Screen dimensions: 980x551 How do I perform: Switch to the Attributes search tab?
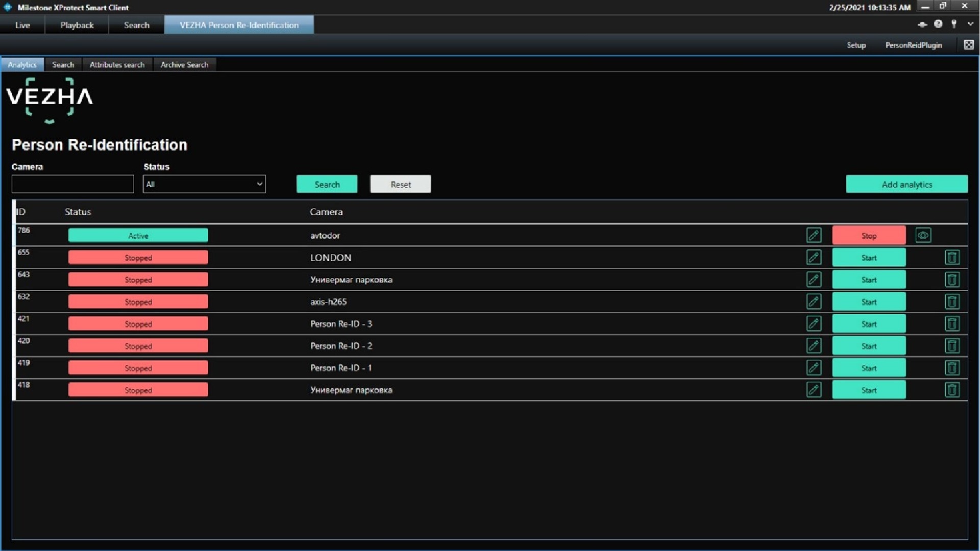pos(117,65)
